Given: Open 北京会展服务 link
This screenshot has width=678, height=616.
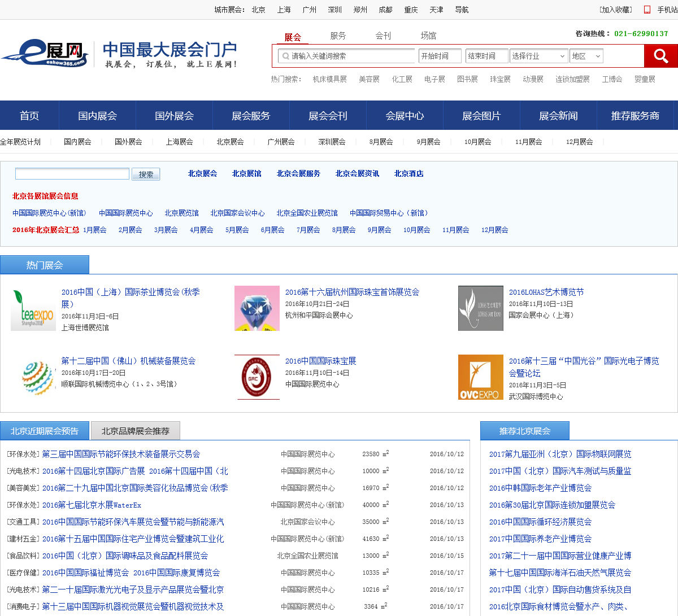Looking at the screenshot, I should (298, 173).
